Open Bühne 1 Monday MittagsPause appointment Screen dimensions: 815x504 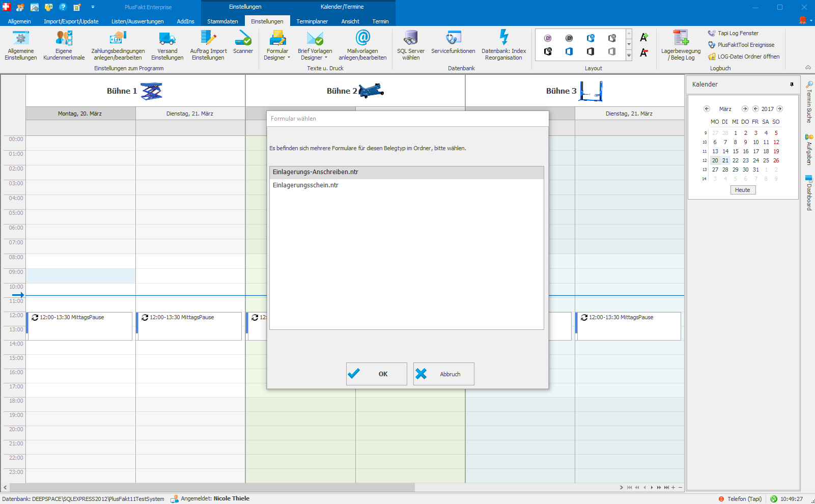79,326
